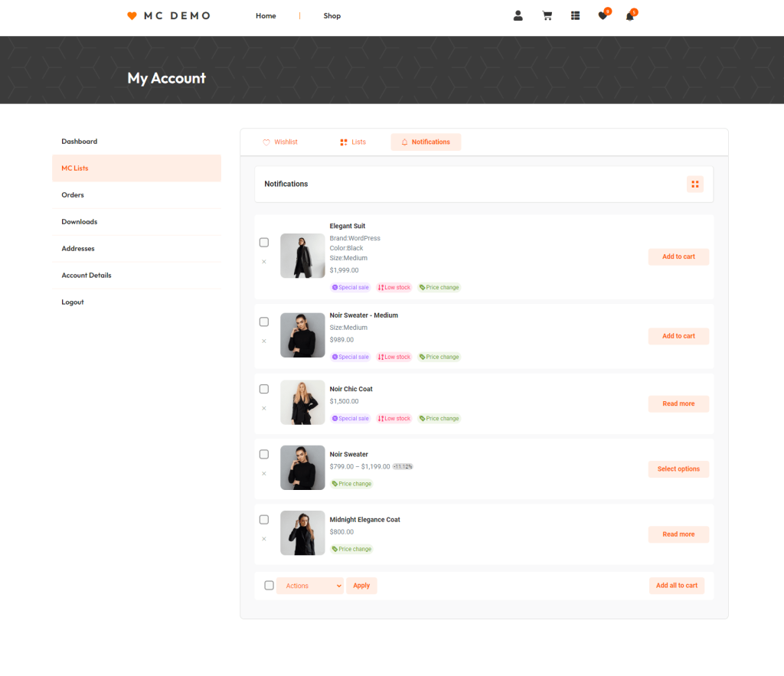784x676 pixels.
Task: Click Read more for Midnight Elegance Coat
Action: (678, 534)
